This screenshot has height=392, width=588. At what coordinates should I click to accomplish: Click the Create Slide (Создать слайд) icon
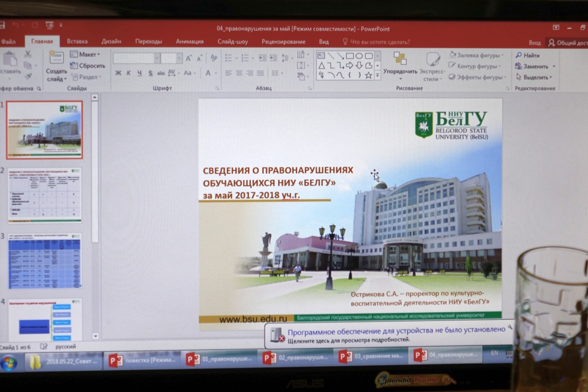[x=56, y=58]
